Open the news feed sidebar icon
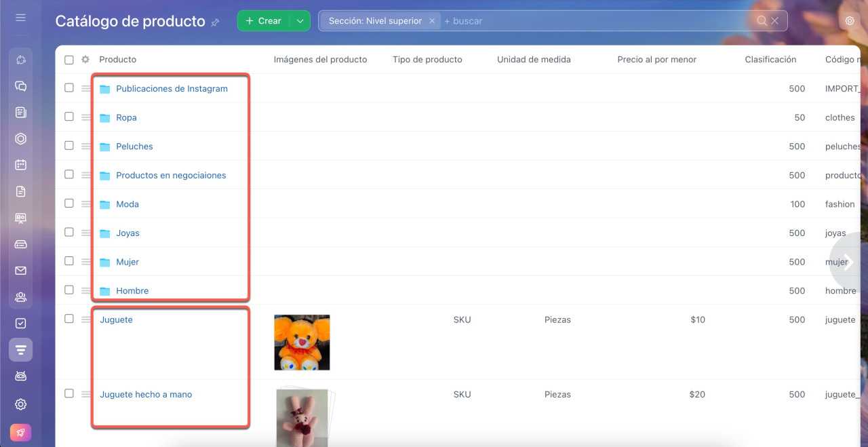Image resolution: width=868 pixels, height=447 pixels. pyautogui.click(x=20, y=113)
